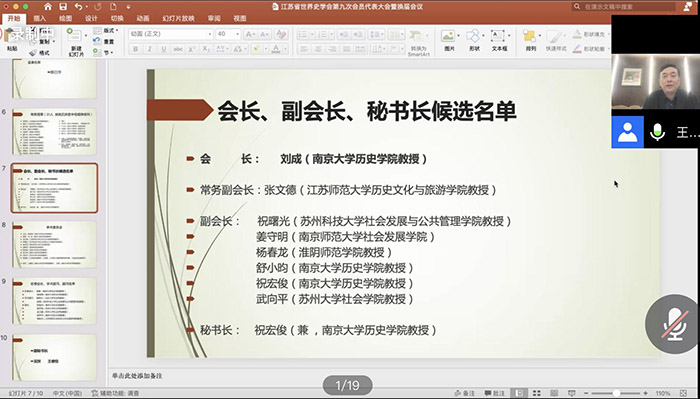This screenshot has width=700, height=399.
Task: Click the Home icon in title bar
Action: (x=48, y=7)
